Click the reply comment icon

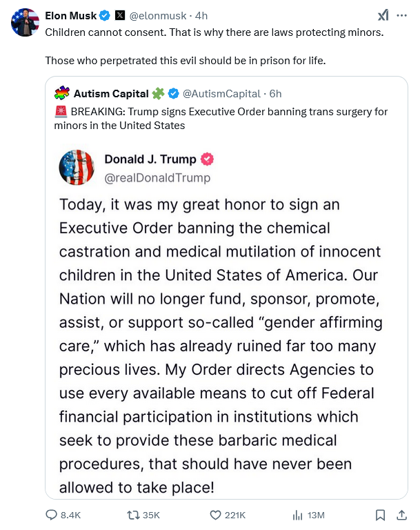(52, 515)
